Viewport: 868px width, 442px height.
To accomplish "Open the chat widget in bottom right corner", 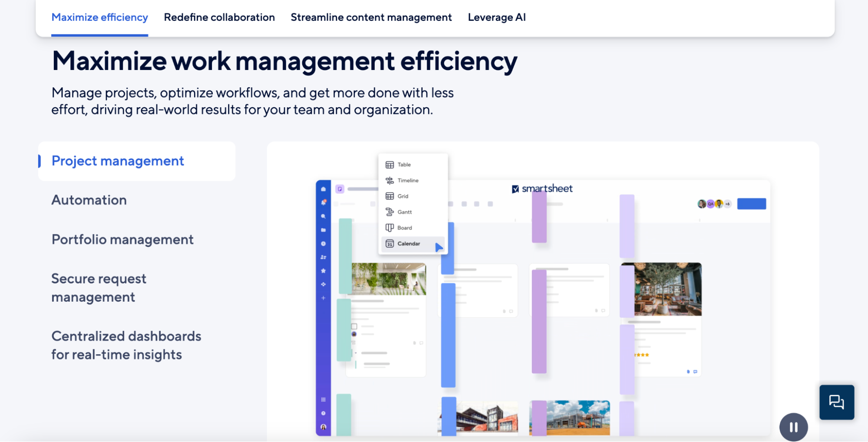I will click(x=837, y=402).
